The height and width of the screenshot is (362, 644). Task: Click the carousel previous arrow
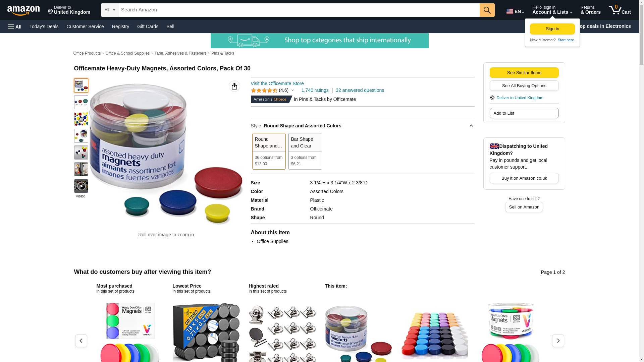point(81,341)
